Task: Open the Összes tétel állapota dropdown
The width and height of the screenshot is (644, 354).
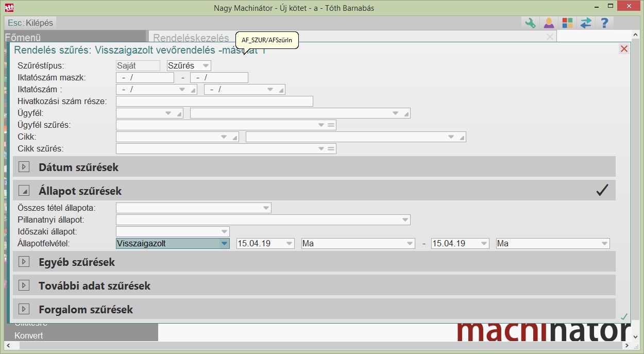Action: pyautogui.click(x=266, y=208)
